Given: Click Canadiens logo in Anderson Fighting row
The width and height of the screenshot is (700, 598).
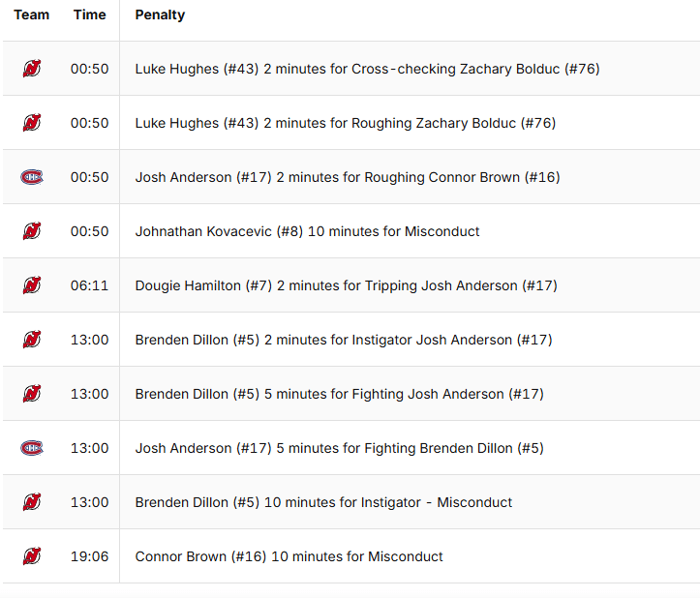Looking at the screenshot, I should [x=32, y=448].
